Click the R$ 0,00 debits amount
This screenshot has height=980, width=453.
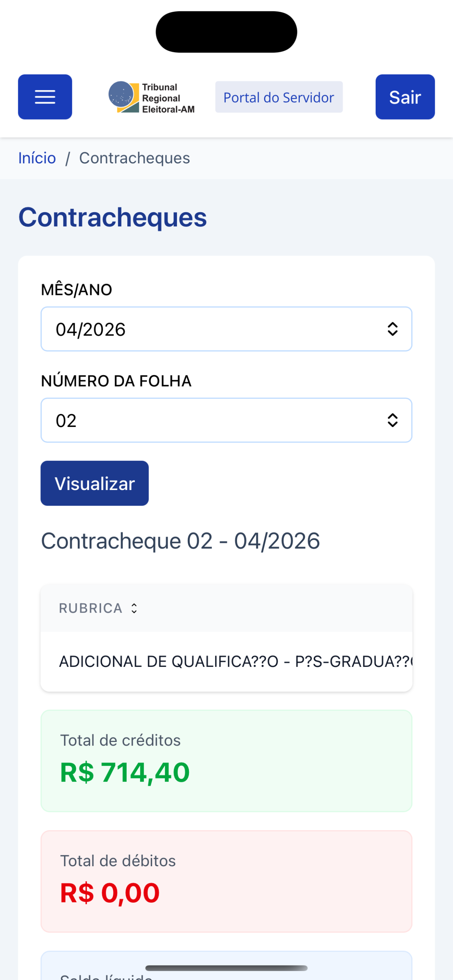coord(110,893)
